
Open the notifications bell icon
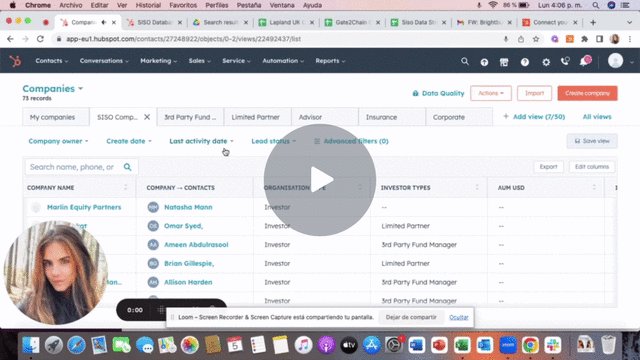coord(585,61)
